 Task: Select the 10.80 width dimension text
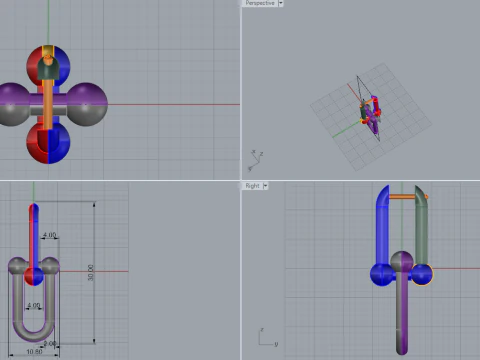click(34, 352)
